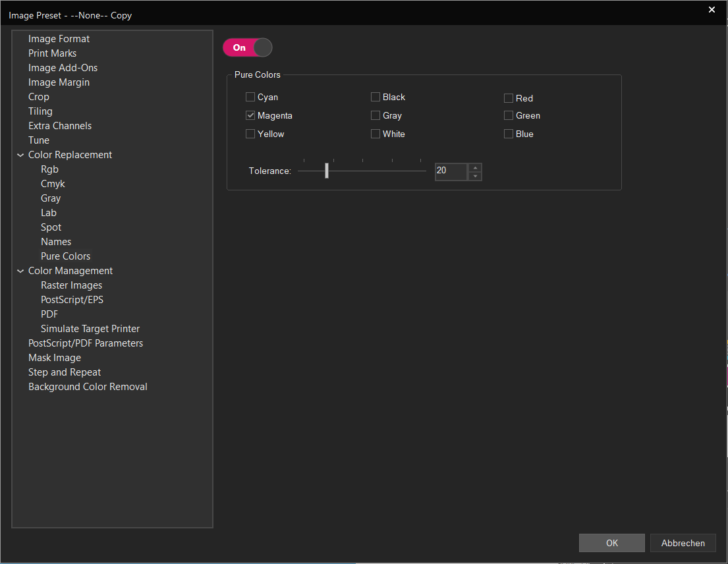Viewport: 728px width, 564px height.
Task: Tick the Red checkbox
Action: point(509,98)
